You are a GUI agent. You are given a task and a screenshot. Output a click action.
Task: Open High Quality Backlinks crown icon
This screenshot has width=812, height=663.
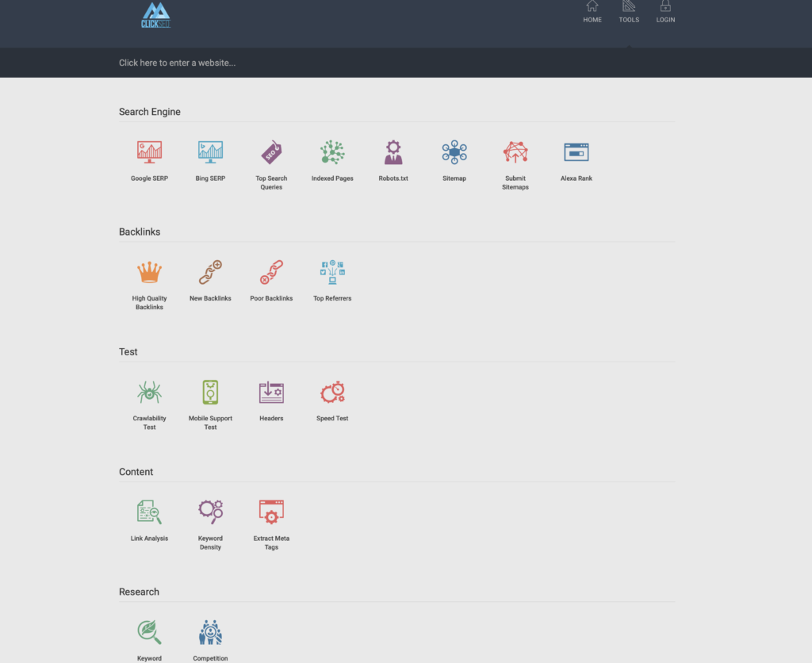pos(149,272)
